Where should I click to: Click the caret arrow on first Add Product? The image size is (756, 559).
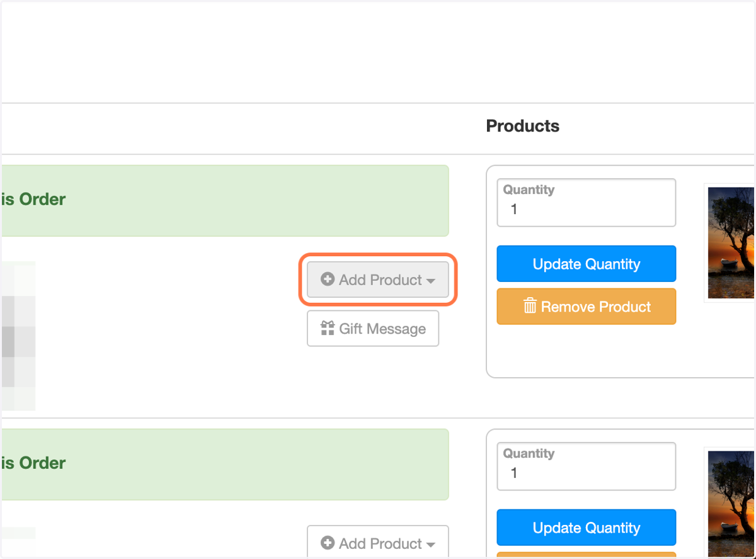coord(431,281)
